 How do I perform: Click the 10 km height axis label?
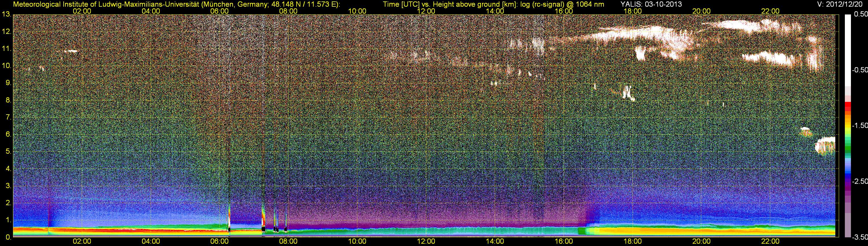click(x=6, y=66)
